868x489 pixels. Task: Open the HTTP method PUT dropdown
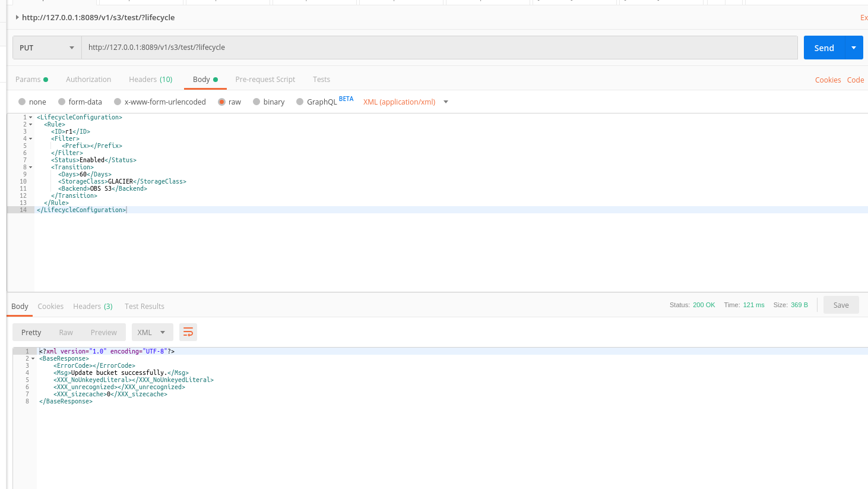(x=47, y=48)
